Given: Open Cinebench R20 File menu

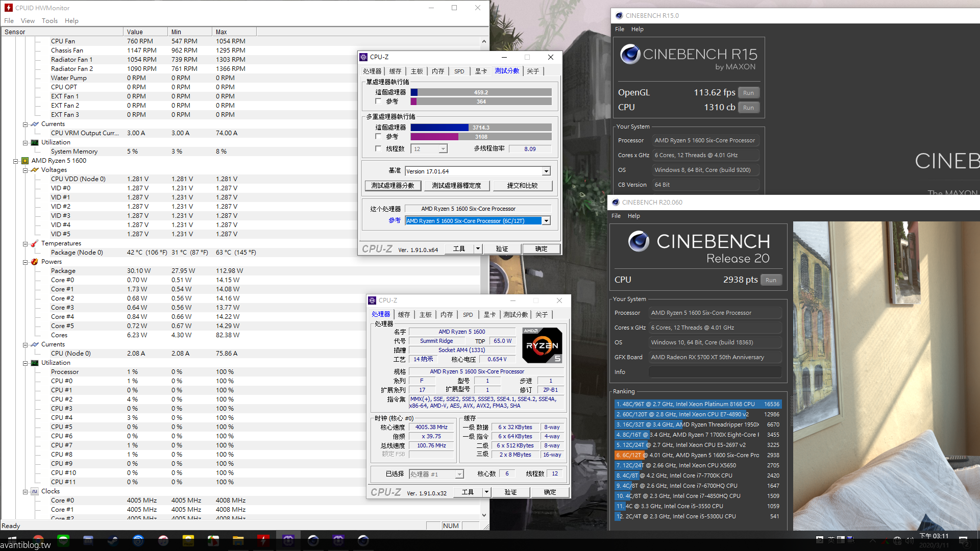Looking at the screenshot, I should coord(616,216).
